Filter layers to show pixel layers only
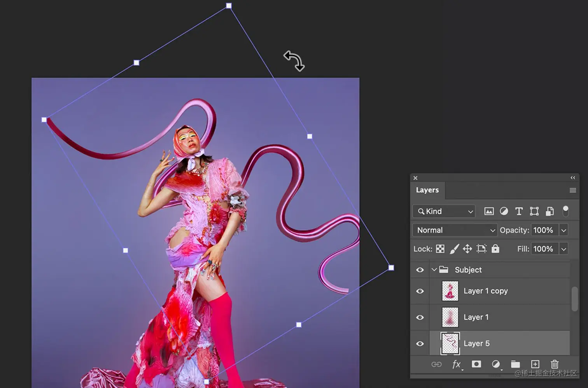 pos(489,211)
